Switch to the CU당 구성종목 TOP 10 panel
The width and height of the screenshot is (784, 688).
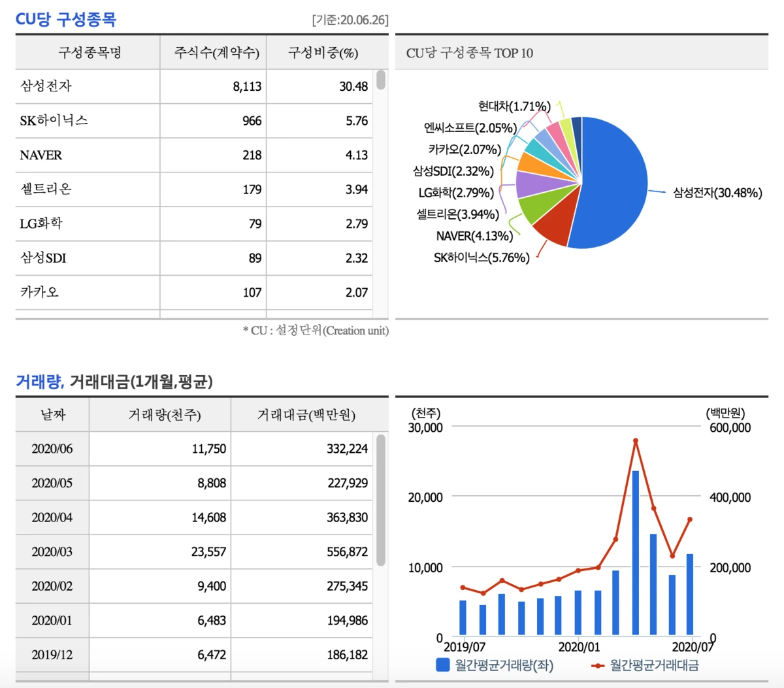(470, 53)
